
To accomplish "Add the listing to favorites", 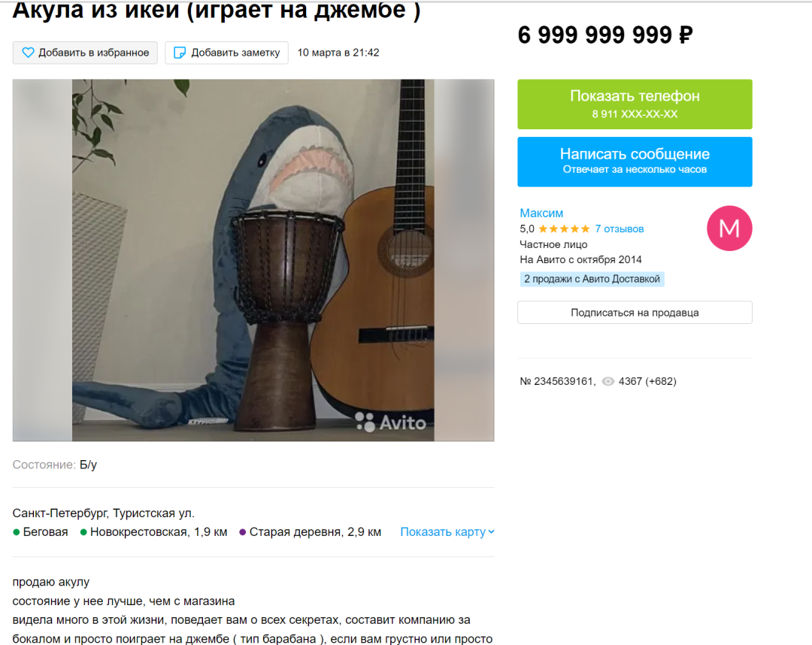I will (85, 53).
